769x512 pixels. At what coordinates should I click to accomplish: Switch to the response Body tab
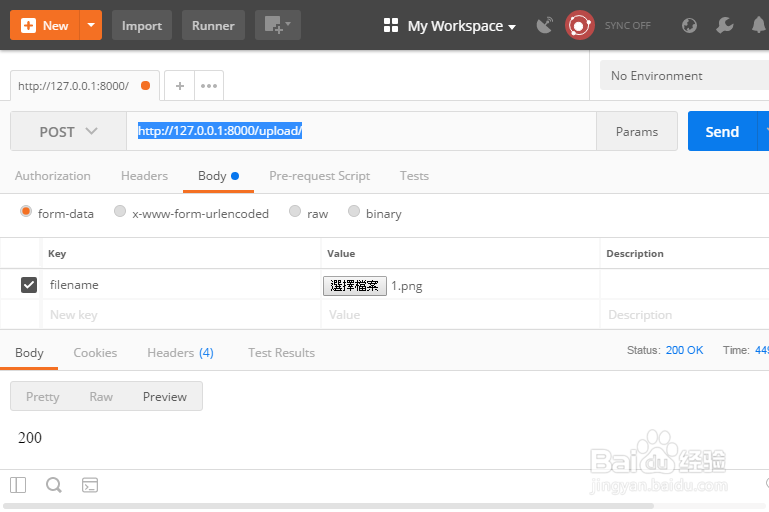pos(29,353)
